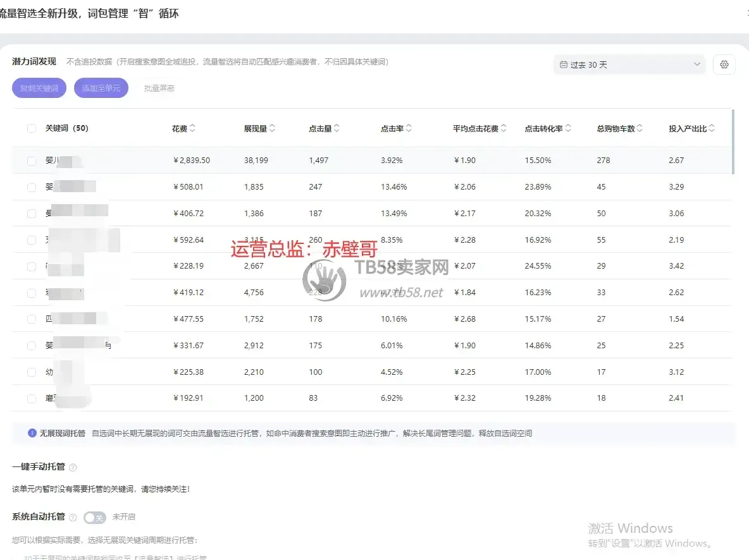
Task: Sort by 平均点击花费 column arrows
Action: [x=504, y=128]
